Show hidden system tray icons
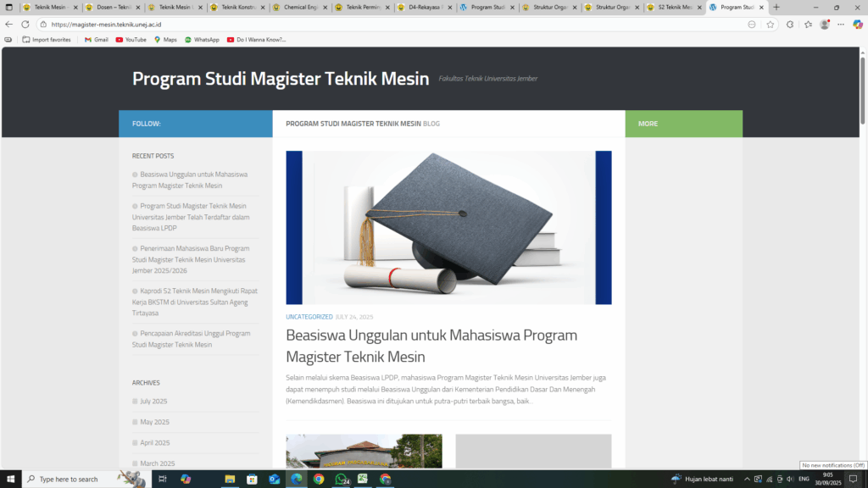The height and width of the screenshot is (488, 868). (746, 479)
